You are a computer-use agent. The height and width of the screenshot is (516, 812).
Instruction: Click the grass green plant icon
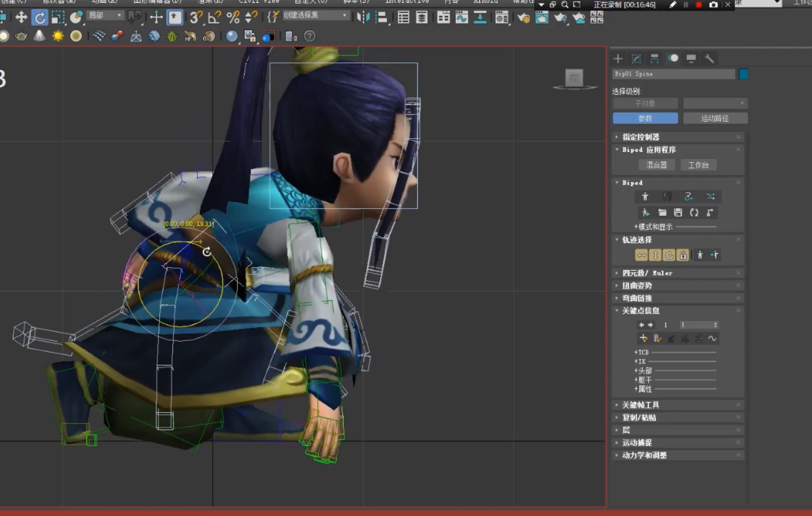172,36
